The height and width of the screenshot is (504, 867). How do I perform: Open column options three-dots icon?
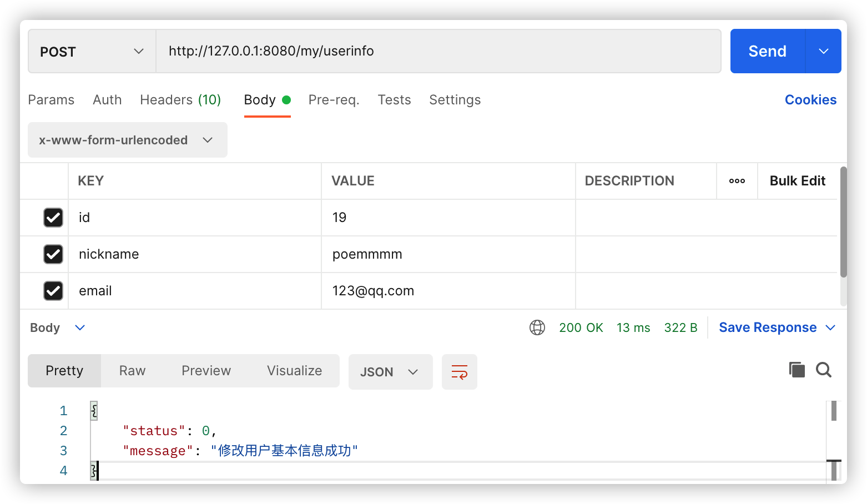[x=737, y=181]
